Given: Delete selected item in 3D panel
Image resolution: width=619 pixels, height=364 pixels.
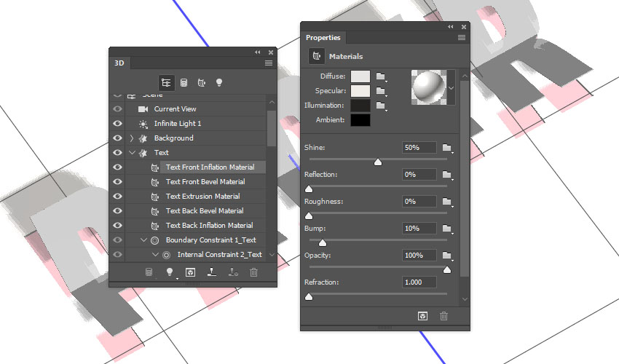Looking at the screenshot, I should [254, 272].
